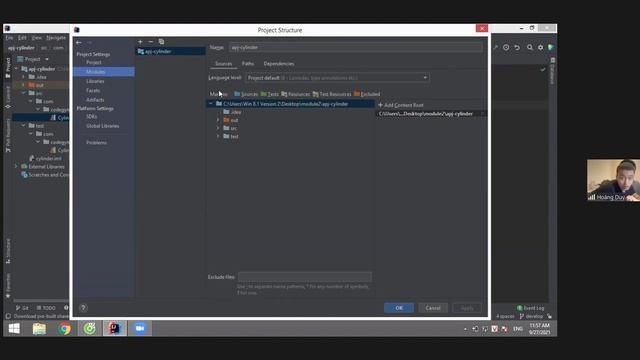Collapse src folder in IDE project tree

(24, 93)
